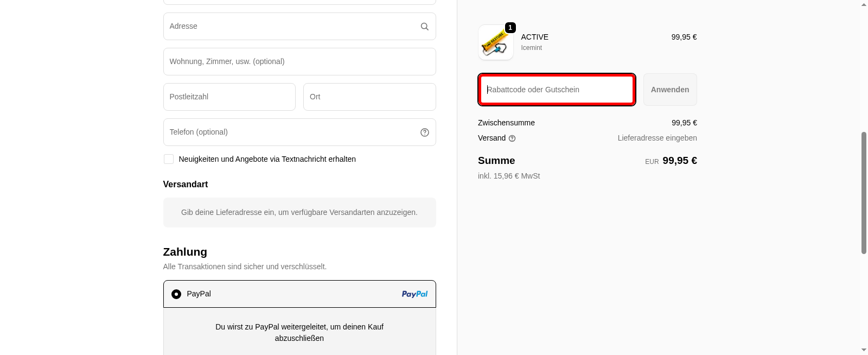The height and width of the screenshot is (355, 868).
Task: Click the address search magnifier icon
Action: [424, 26]
